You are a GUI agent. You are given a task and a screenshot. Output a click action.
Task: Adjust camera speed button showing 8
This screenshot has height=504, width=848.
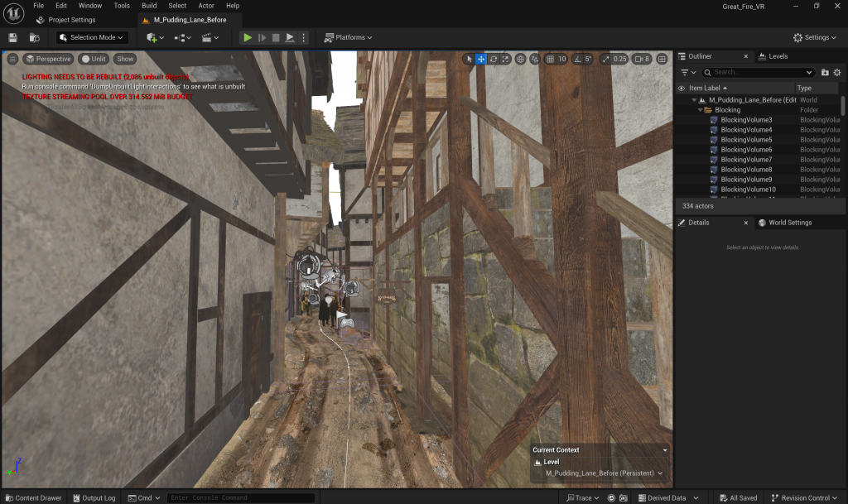point(642,59)
